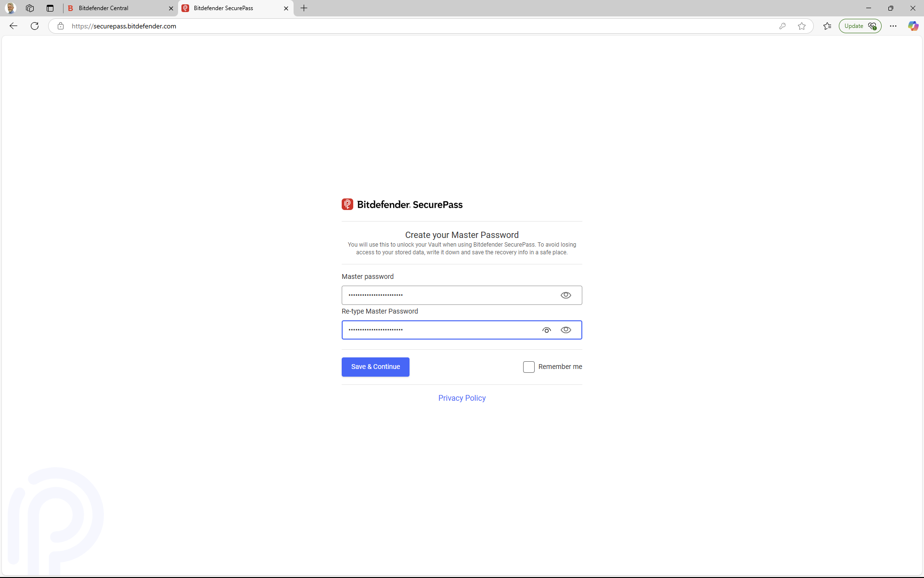Screen dimensions: 924x578
Task: Click the Save & Continue button
Action: pyautogui.click(x=375, y=367)
